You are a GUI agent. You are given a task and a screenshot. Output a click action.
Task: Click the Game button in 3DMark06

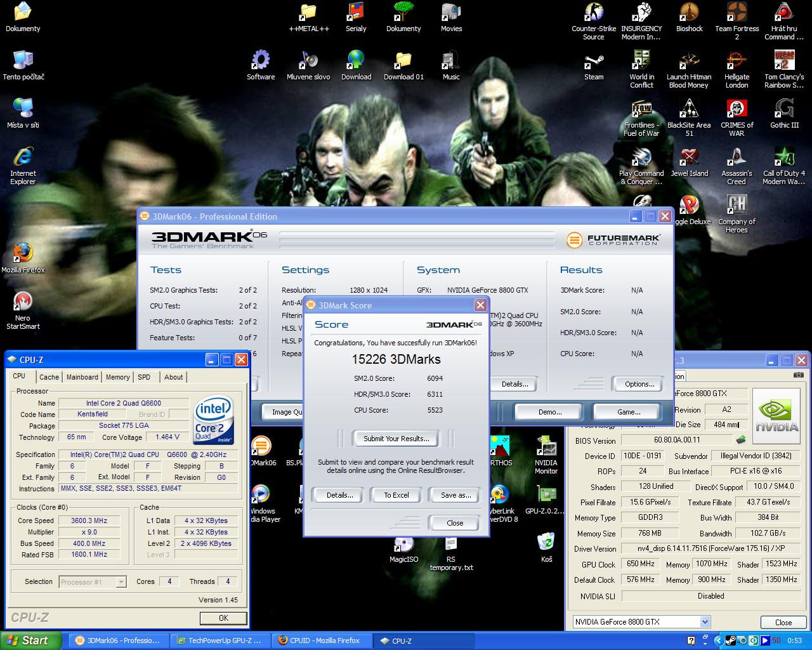(x=629, y=412)
